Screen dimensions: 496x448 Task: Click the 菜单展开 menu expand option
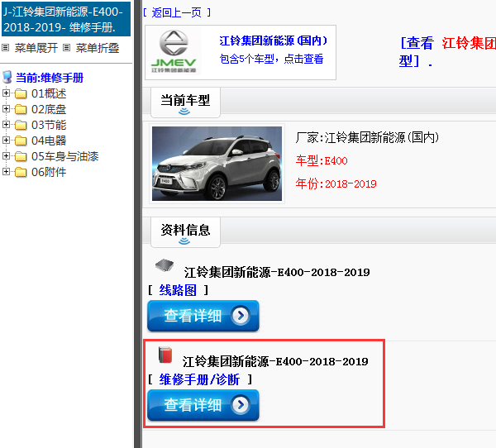click(x=36, y=48)
